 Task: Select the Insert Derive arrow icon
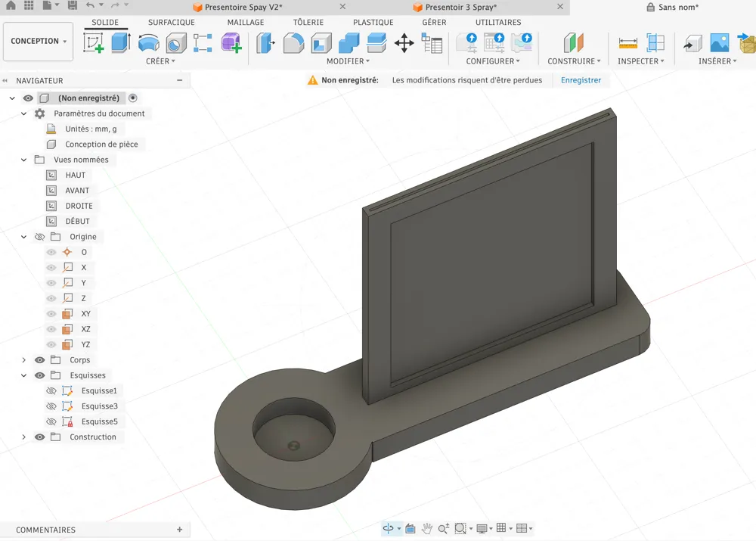[692, 43]
